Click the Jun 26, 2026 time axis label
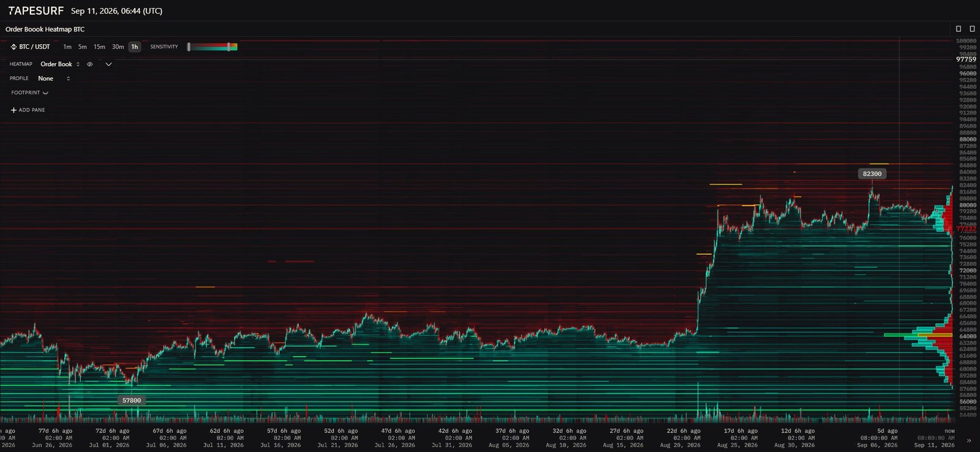980x452 pixels. coord(52,445)
